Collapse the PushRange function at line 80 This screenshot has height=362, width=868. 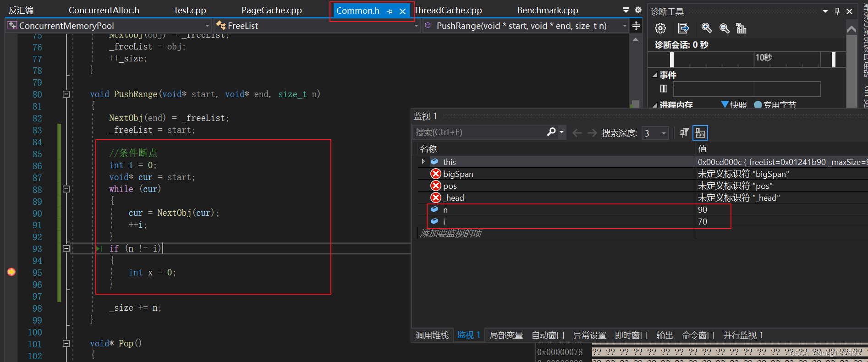[x=66, y=94]
